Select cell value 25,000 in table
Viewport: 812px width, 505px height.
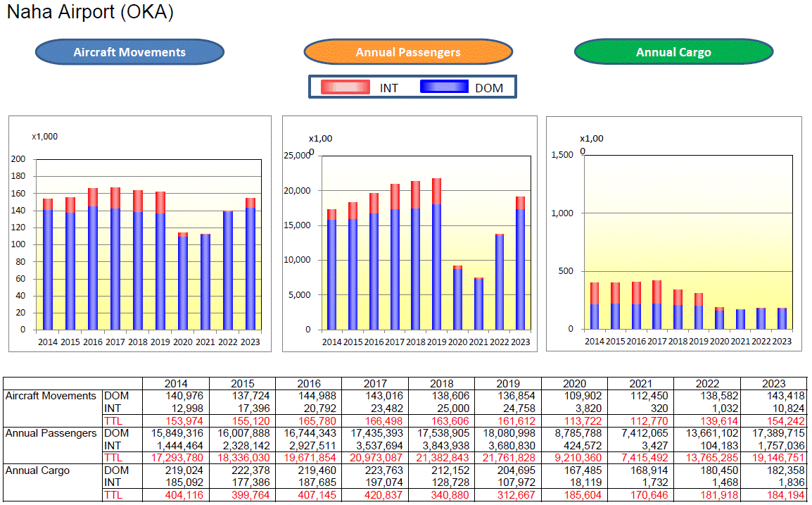pos(453,409)
